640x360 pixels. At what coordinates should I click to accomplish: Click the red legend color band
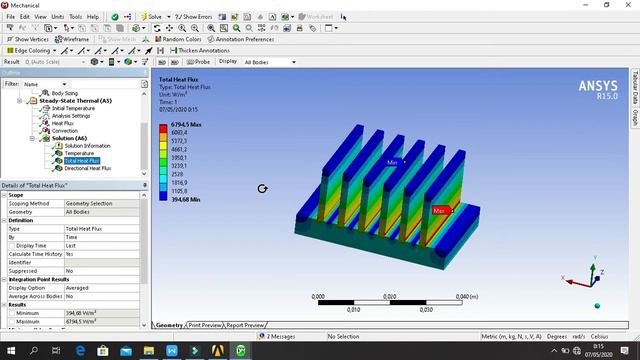pyautogui.click(x=163, y=129)
